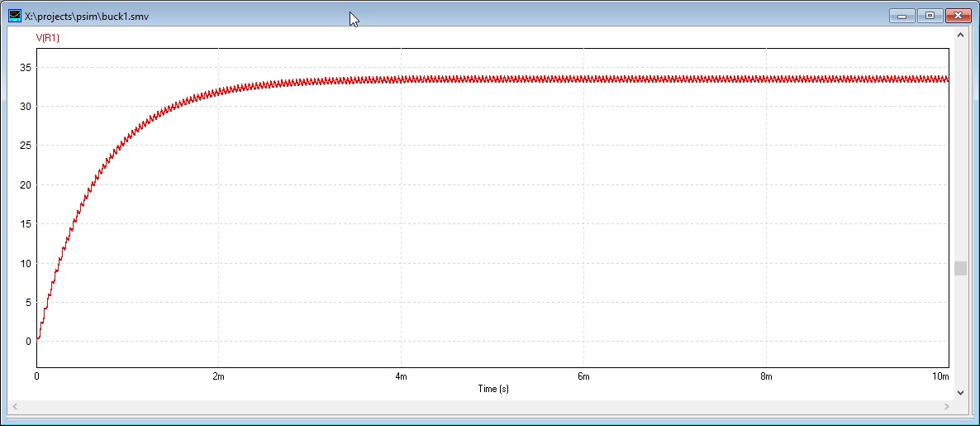Viewport: 980px width, 426px height.
Task: Click the 4m tick label on time axis
Action: click(401, 376)
